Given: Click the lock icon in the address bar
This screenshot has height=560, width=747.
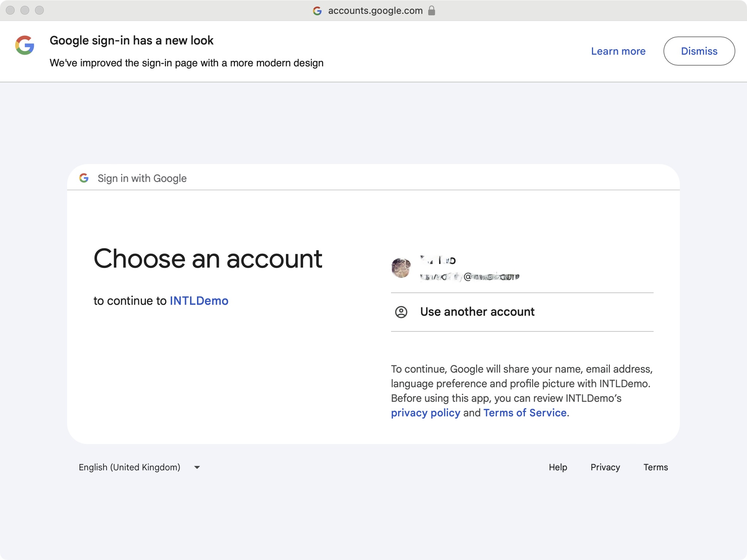Looking at the screenshot, I should point(433,11).
